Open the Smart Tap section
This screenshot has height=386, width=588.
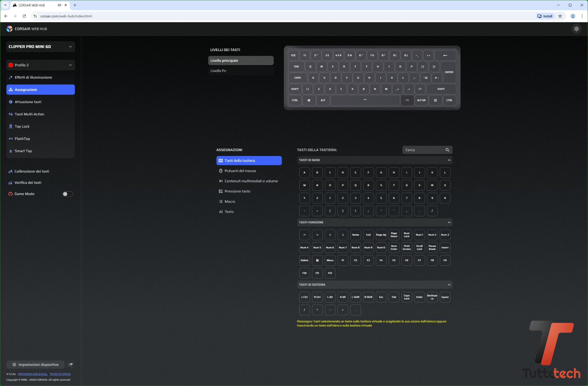tap(40, 151)
